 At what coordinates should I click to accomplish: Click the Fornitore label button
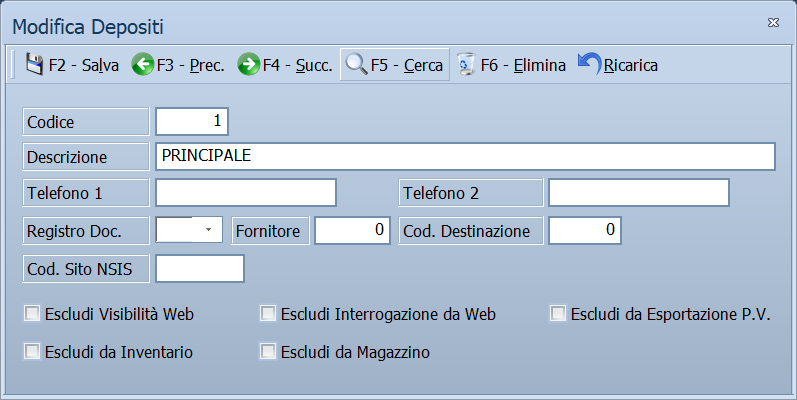(x=270, y=231)
